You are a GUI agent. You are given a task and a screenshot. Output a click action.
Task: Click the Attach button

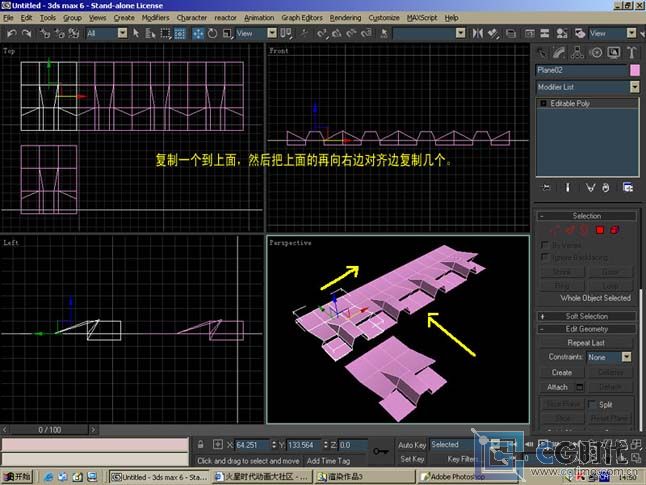click(557, 387)
